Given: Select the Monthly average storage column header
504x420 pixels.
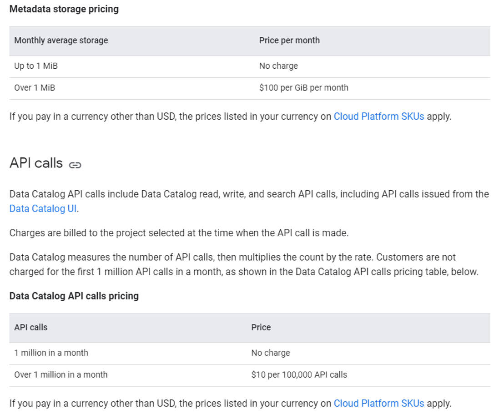Looking at the screenshot, I should [x=61, y=40].
